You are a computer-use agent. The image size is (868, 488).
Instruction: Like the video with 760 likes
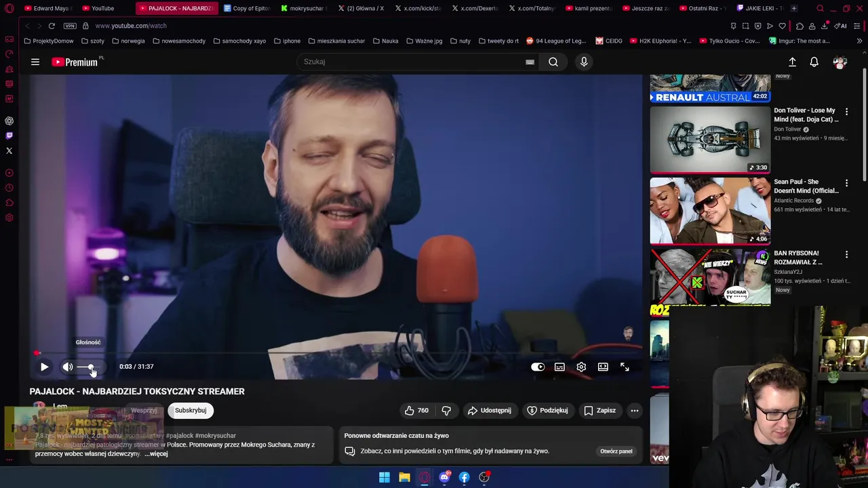416,410
